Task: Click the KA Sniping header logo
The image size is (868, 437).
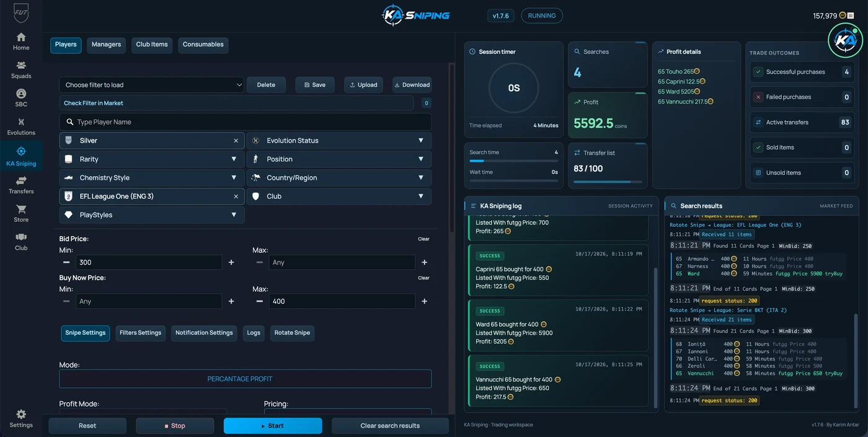Action: 415,15
